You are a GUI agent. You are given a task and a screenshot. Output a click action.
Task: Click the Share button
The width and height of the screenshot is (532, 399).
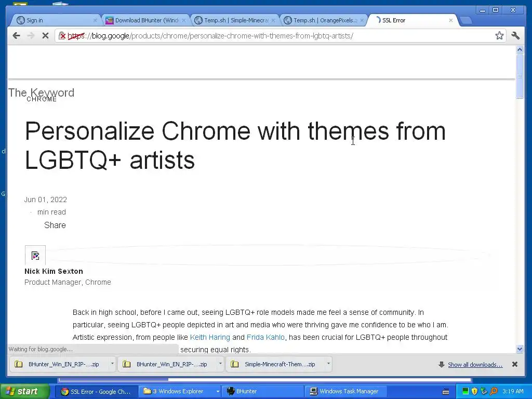(x=55, y=225)
